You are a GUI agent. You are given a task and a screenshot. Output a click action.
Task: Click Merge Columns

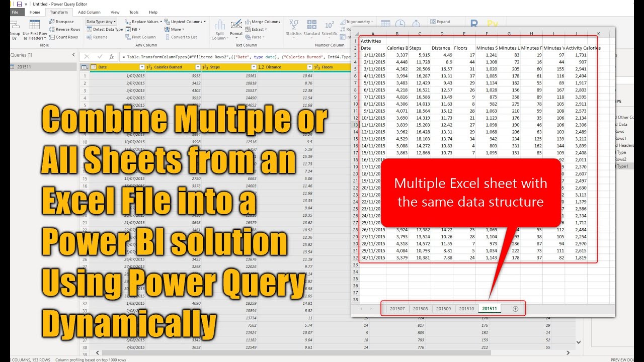262,22
